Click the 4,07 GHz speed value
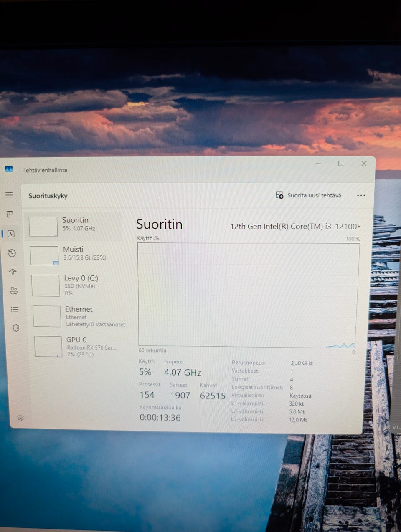Image resolution: width=401 pixels, height=532 pixels. tap(183, 372)
